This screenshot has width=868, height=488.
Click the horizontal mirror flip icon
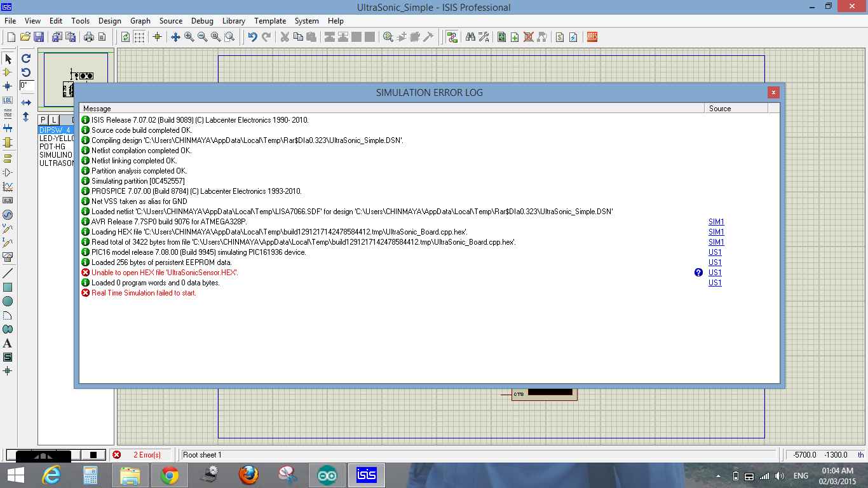[x=26, y=102]
